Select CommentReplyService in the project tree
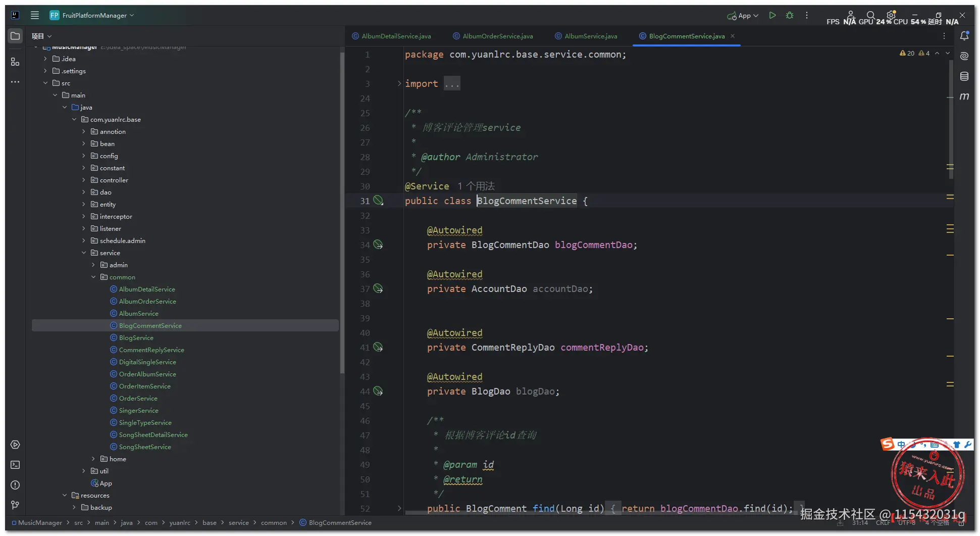 click(151, 350)
